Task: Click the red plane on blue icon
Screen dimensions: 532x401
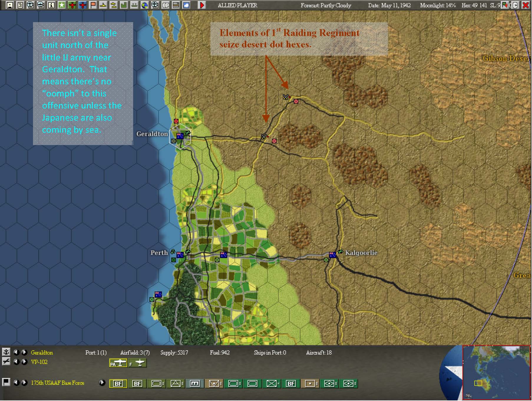Action: (x=82, y=5)
